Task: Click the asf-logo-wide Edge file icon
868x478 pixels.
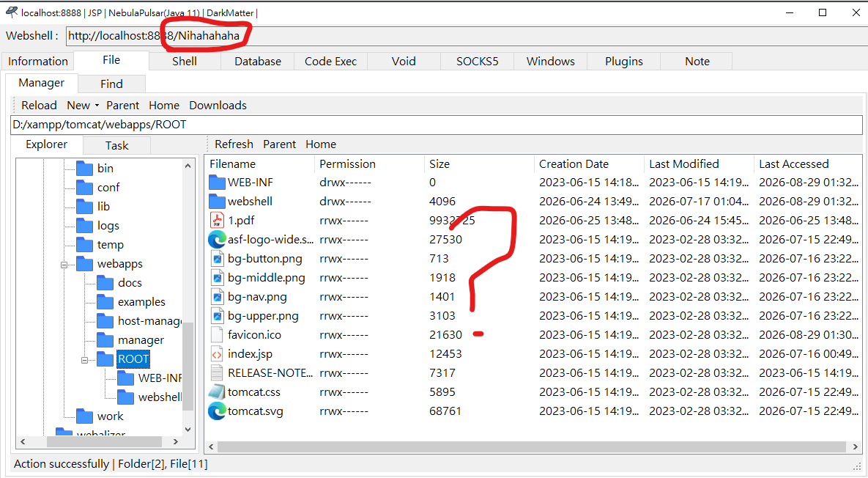Action: 217,239
